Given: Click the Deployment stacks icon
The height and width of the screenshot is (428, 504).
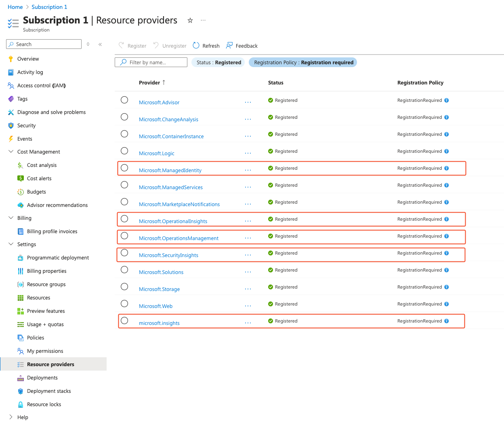Looking at the screenshot, I should 21,391.
